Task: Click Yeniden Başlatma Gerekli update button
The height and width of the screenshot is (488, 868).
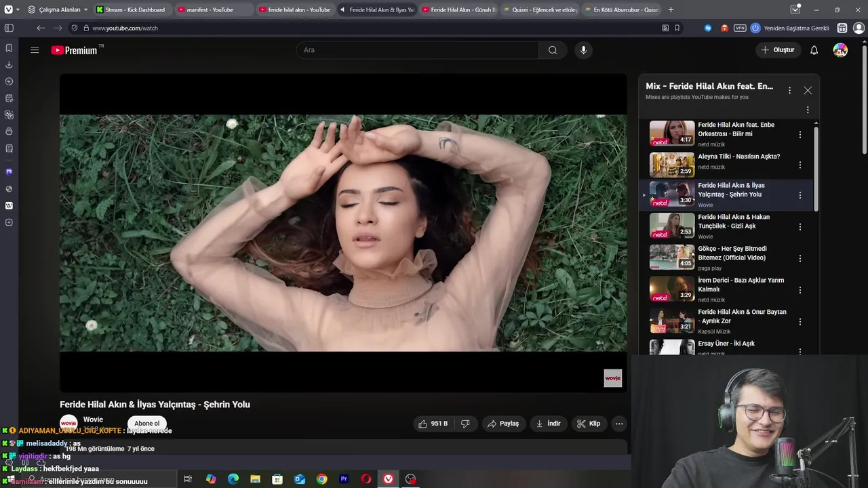Action: pyautogui.click(x=789, y=28)
